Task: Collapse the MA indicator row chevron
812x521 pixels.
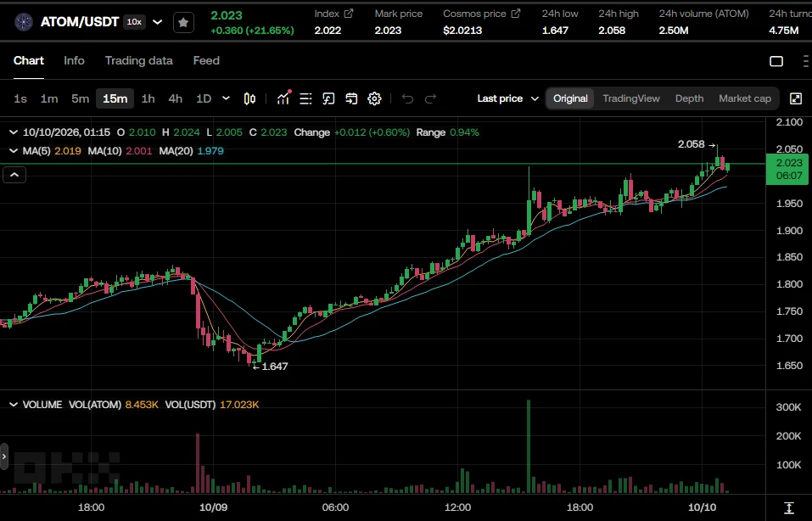Action: pos(14,151)
